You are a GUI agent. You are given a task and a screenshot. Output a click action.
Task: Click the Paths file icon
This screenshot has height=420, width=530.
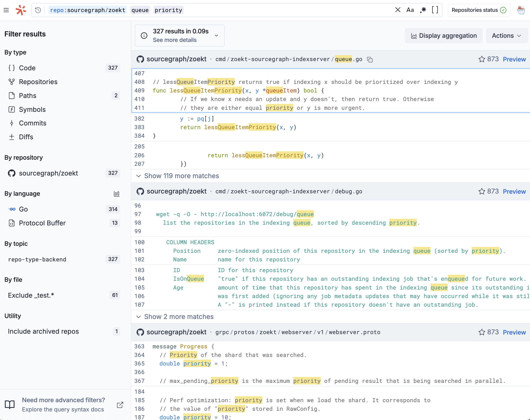coord(12,96)
